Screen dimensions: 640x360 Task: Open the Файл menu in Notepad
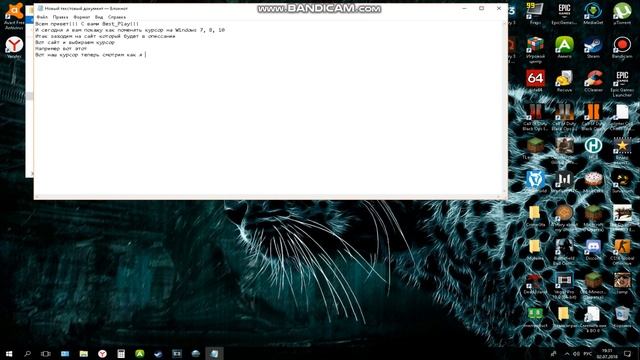click(42, 17)
